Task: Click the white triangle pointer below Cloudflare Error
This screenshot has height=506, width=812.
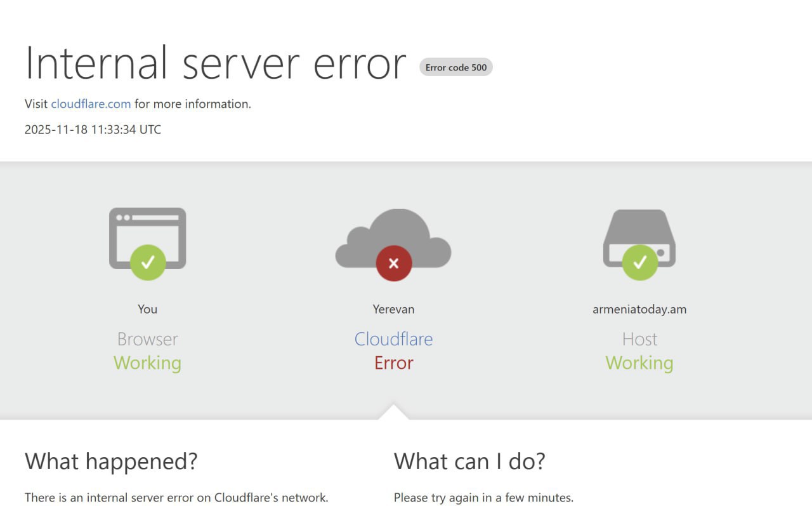Action: point(393,413)
